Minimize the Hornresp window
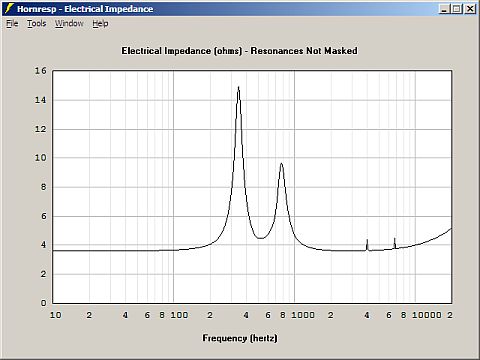 point(444,9)
